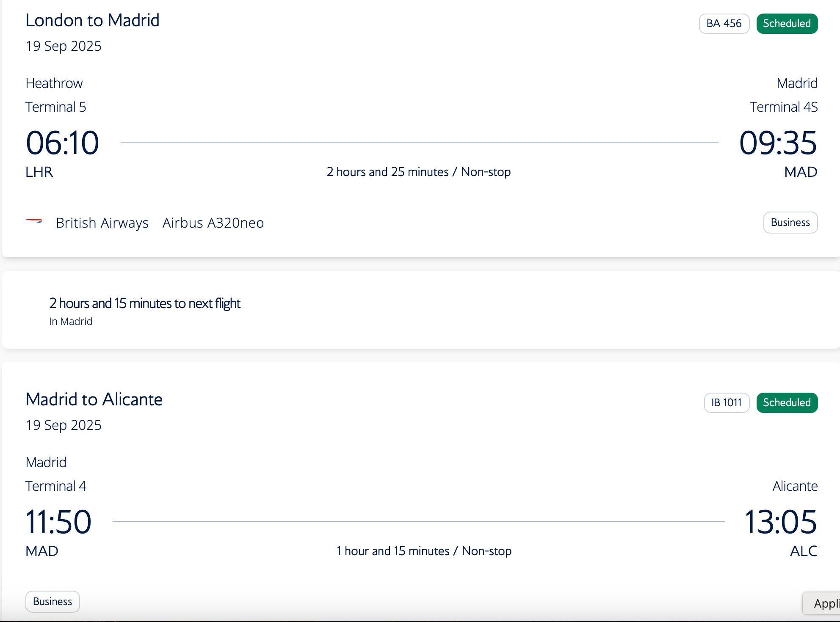The height and width of the screenshot is (622, 840).
Task: Click the Scheduled status on London to Madrid
Action: 787,23
